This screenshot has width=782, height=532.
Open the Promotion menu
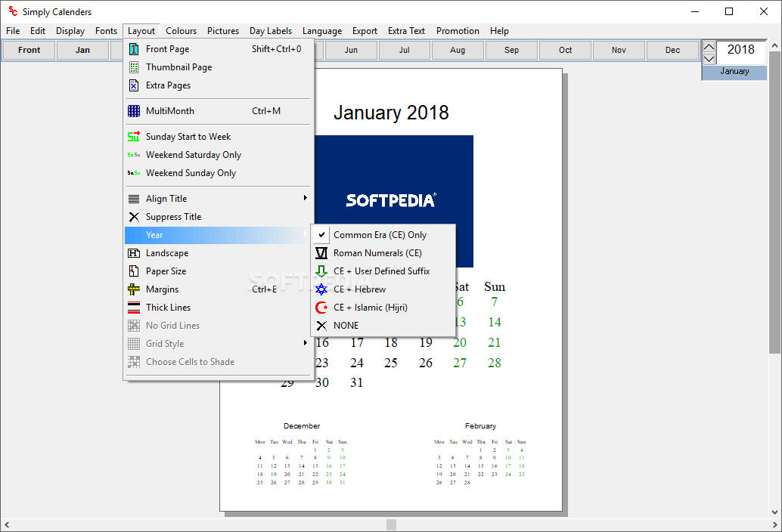458,31
